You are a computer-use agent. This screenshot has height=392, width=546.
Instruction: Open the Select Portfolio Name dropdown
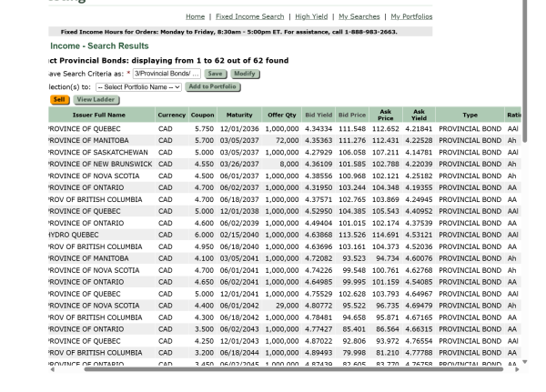[138, 87]
